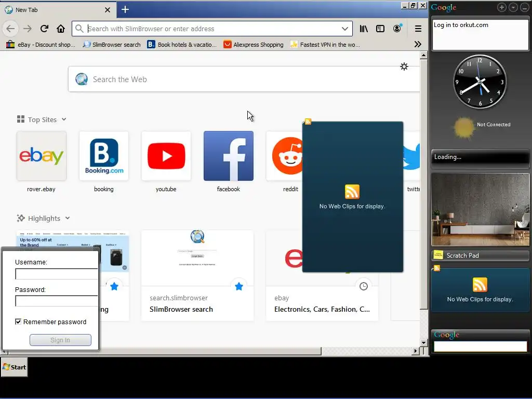Click sidebar Web Clips RSS icon
This screenshot has width=532, height=399.
(x=480, y=285)
